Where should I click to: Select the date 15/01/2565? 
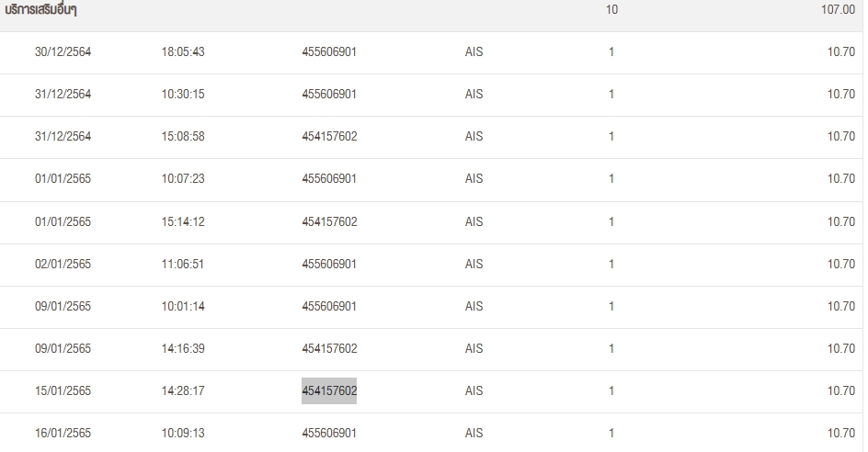point(63,390)
